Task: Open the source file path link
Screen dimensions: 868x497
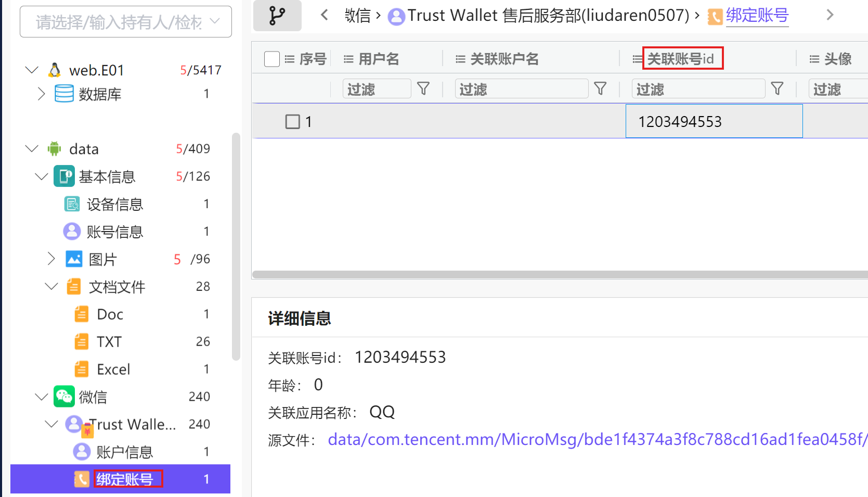Action: point(597,440)
